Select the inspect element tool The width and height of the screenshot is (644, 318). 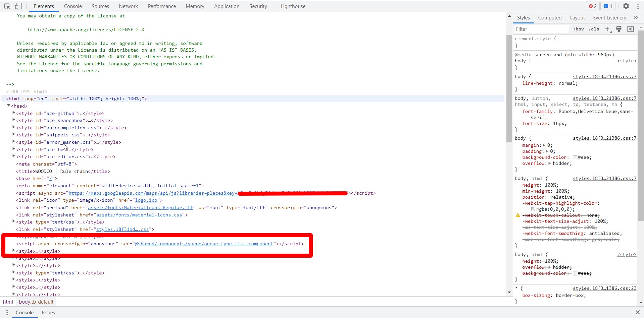pos(7,6)
